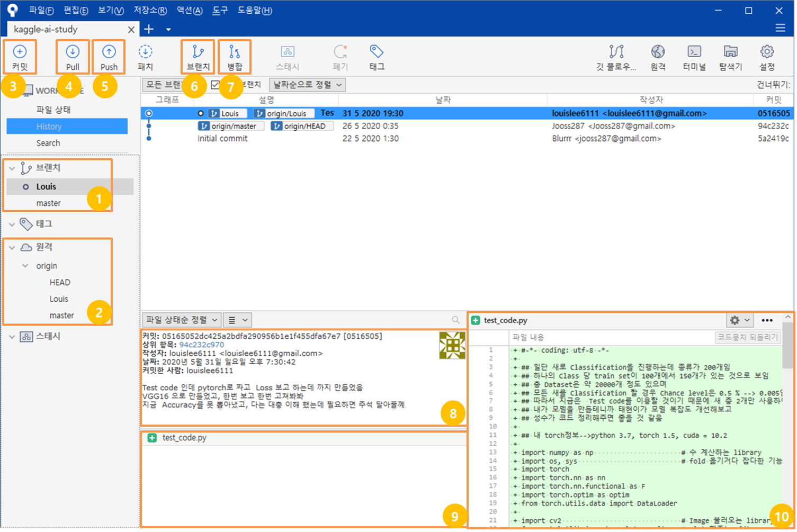Collapse the 원격 (Remote) section in the sidebar
This screenshot has width=797, height=532.
(x=12, y=247)
